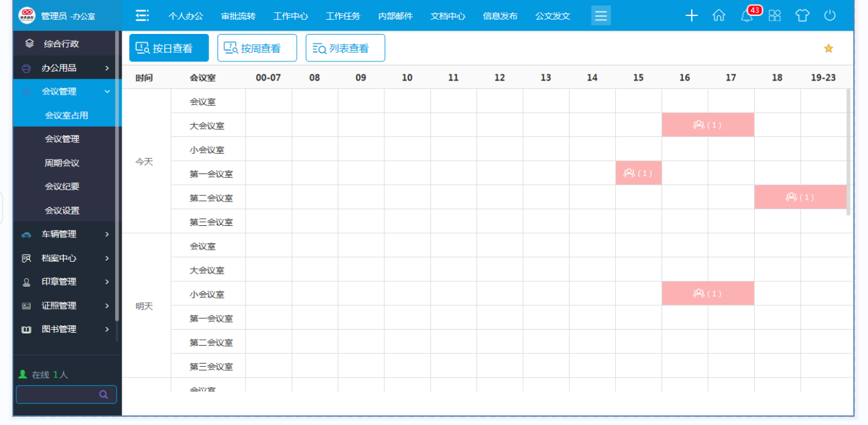Toggle the yellow favorite star
The height and width of the screenshot is (425, 868).
pos(829,48)
